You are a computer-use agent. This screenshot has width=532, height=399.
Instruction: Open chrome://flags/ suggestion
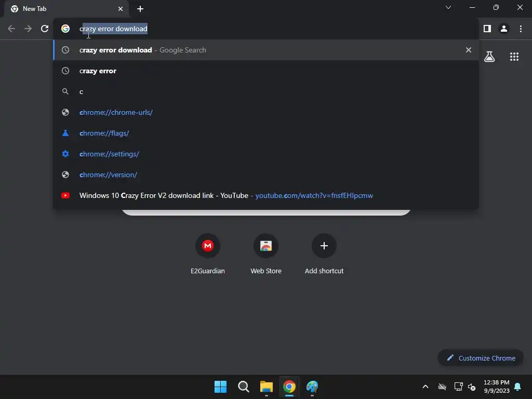[266, 133]
